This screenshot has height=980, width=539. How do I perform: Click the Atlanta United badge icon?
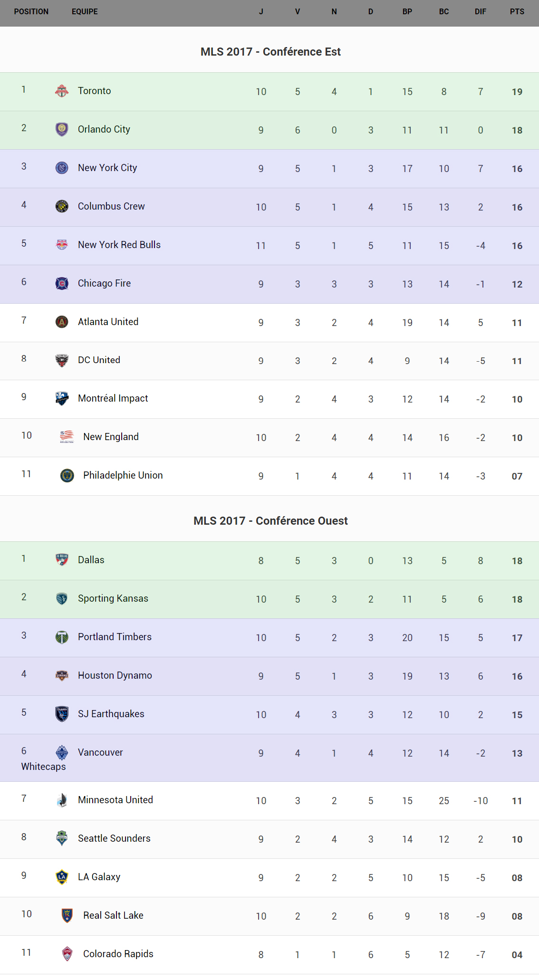pos(62,322)
